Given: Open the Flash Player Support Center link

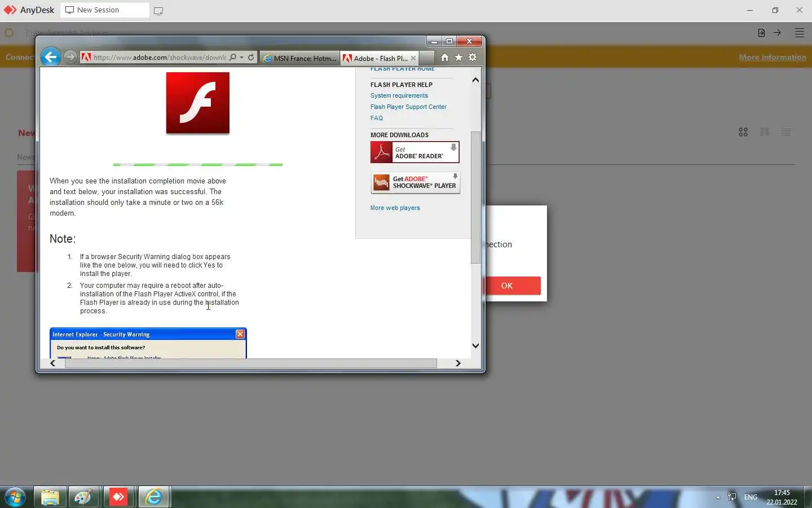Looking at the screenshot, I should tap(408, 107).
